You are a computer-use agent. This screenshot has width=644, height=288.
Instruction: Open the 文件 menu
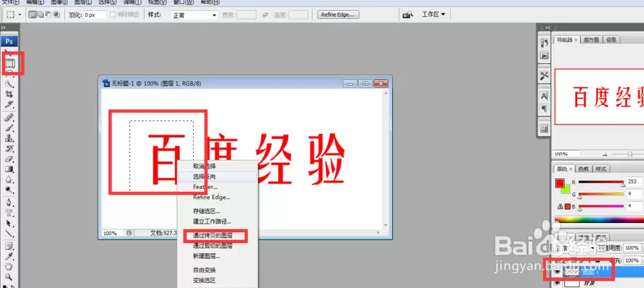[x=10, y=2]
